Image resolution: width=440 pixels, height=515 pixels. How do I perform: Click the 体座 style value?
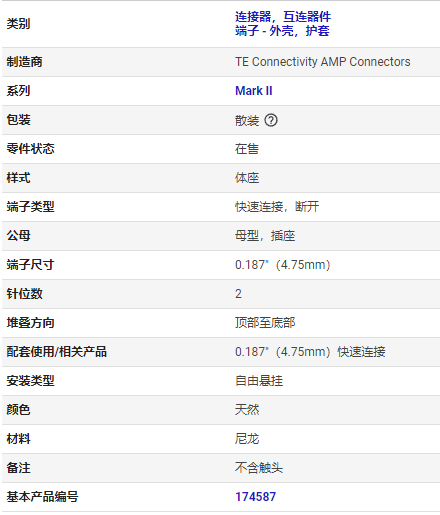(x=247, y=178)
